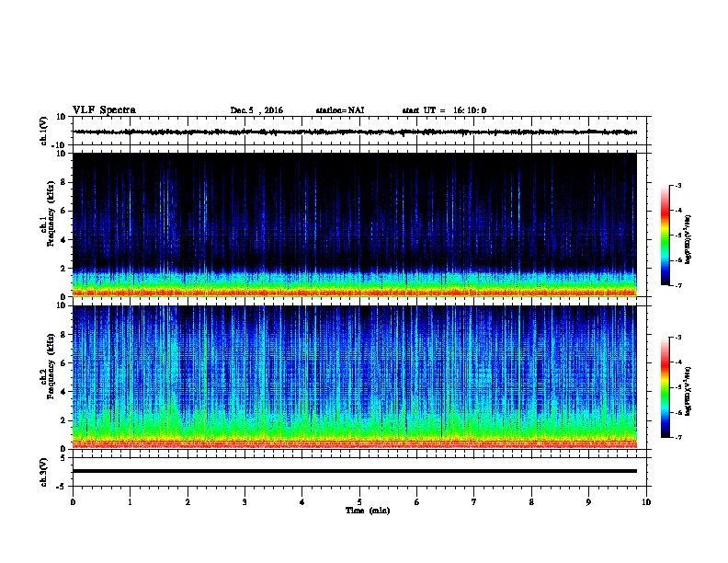Click time axis tick label "9"
728x563 pixels.
pyautogui.click(x=588, y=501)
